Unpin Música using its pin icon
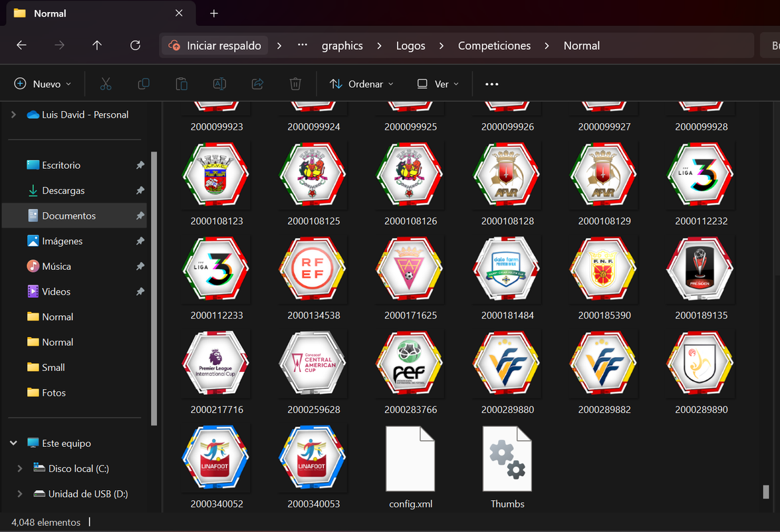The width and height of the screenshot is (780, 532). (x=140, y=266)
